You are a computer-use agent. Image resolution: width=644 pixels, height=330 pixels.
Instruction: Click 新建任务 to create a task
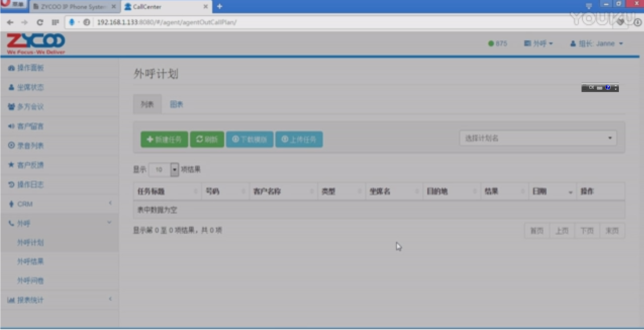click(x=164, y=139)
